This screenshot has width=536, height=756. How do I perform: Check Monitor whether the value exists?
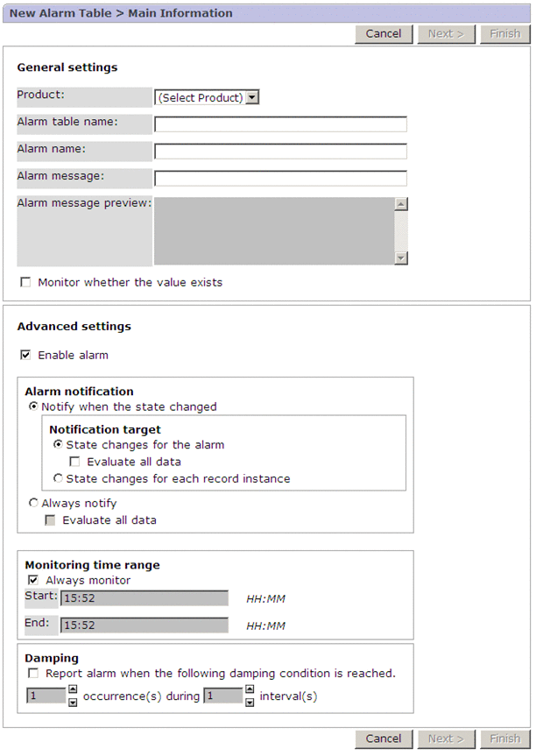[25, 283]
